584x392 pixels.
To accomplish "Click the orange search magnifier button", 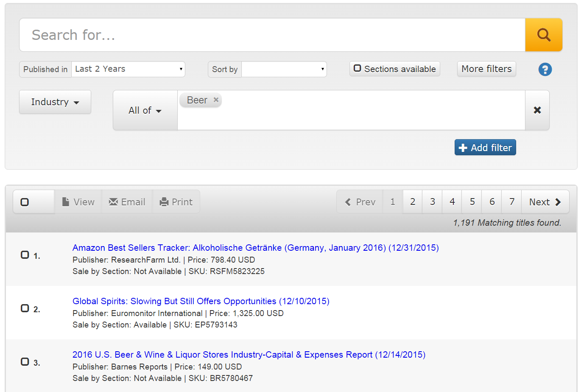I will tap(543, 35).
